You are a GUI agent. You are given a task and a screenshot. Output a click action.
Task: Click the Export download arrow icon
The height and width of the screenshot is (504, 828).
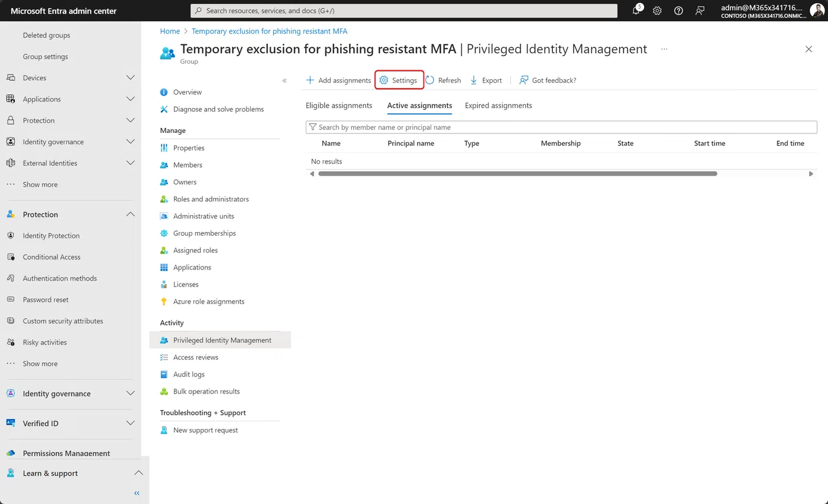[x=474, y=80]
